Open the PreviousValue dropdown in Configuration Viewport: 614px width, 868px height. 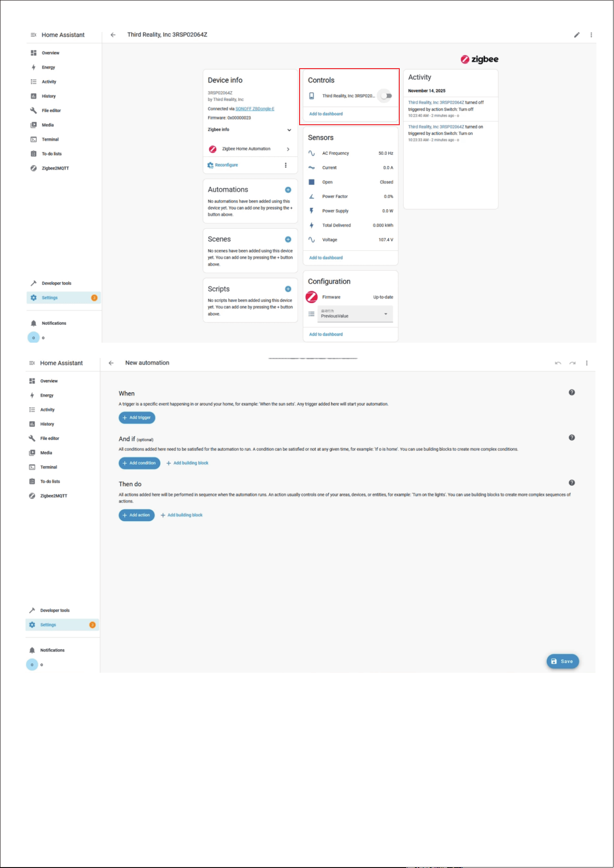tap(355, 314)
